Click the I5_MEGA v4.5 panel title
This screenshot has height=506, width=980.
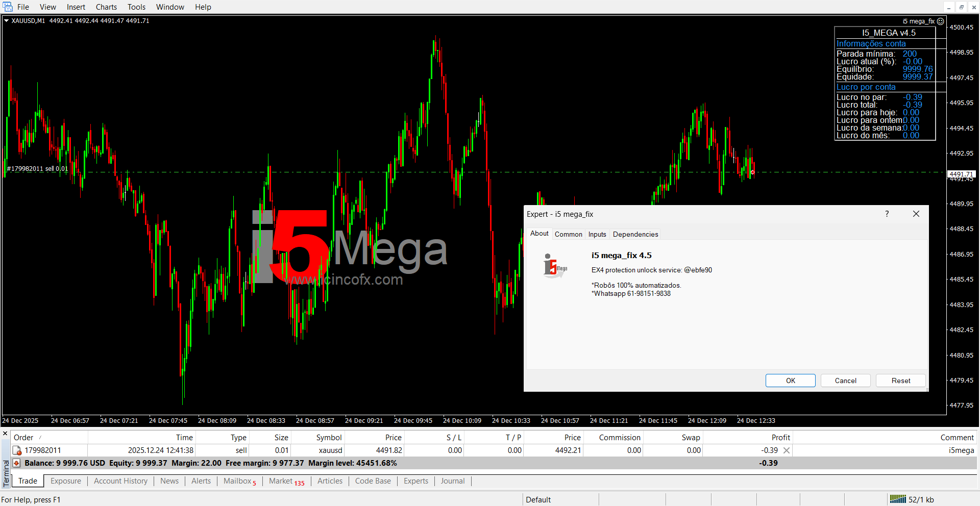889,33
